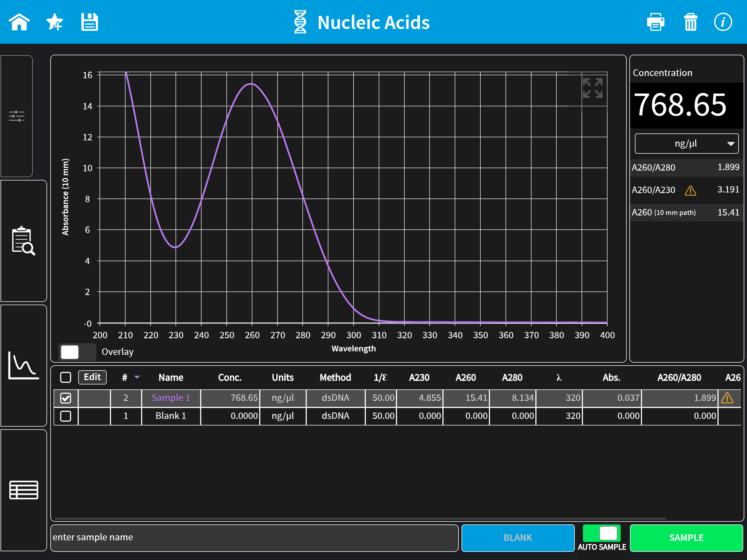747x560 pixels.
Task: Check the Blank 1 row checkbox
Action: point(66,416)
